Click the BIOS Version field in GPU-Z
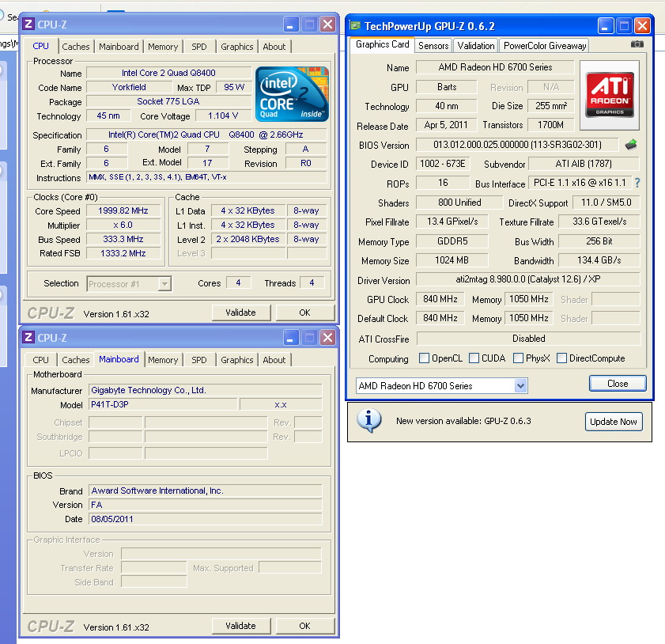 tap(517, 145)
